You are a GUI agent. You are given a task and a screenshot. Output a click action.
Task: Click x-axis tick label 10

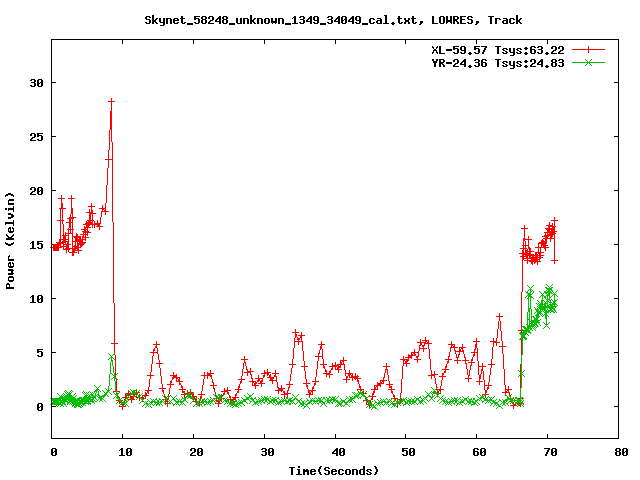[x=125, y=452]
